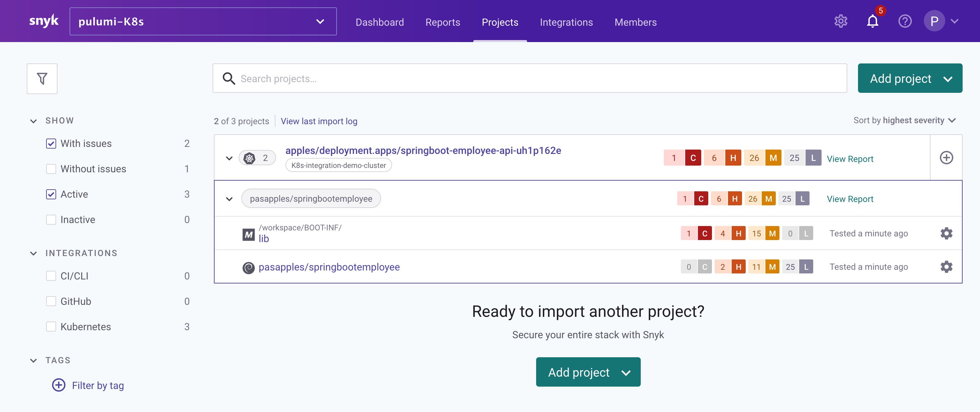Click the filter funnel button
The height and width of the screenshot is (412, 980).
(x=42, y=79)
